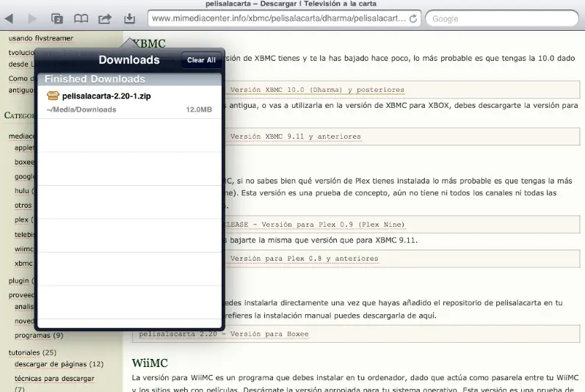
Task: Click the zip package icon
Action: (x=53, y=96)
